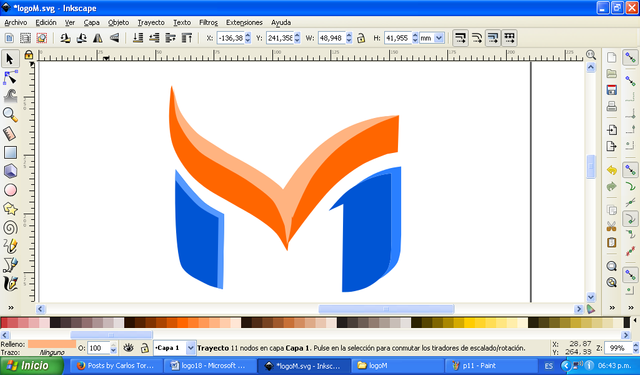Expand hidden snap bar items chevron
The height and width of the screenshot is (375, 640).
pyautogui.click(x=631, y=308)
